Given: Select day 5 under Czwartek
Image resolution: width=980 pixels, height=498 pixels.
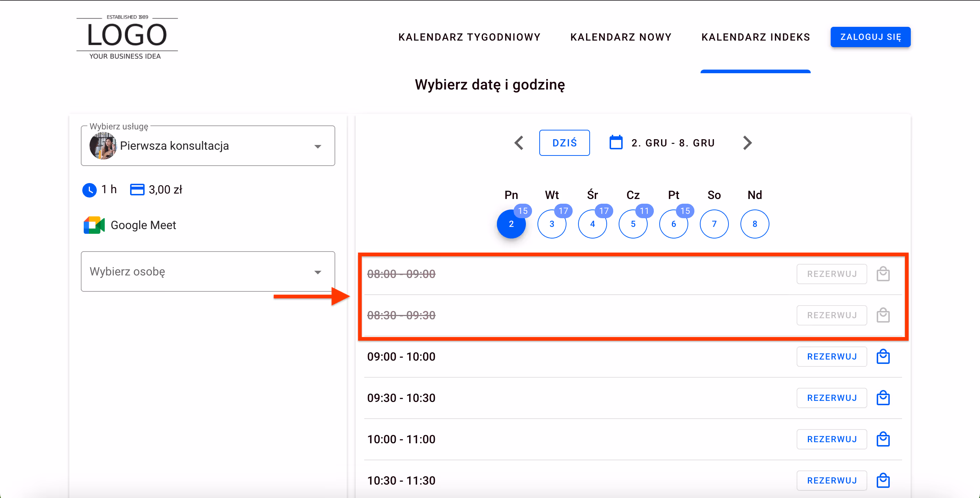Looking at the screenshot, I should point(633,224).
